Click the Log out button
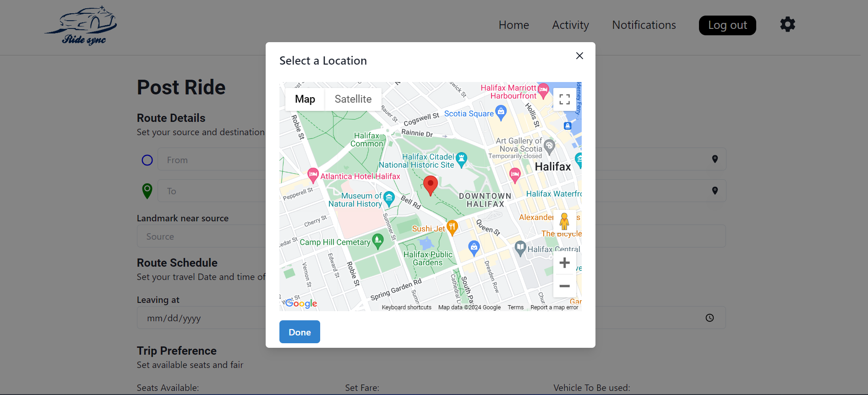 pyautogui.click(x=727, y=25)
